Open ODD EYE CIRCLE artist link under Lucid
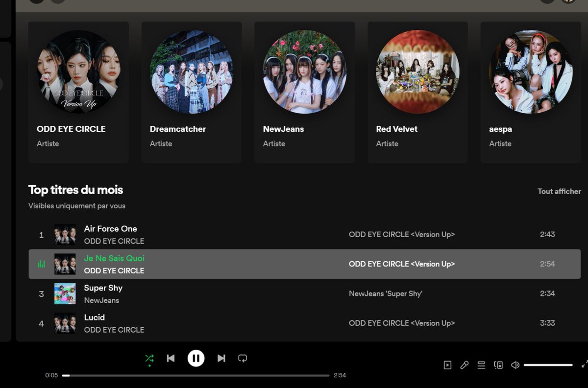This screenshot has width=588, height=388. 114,330
